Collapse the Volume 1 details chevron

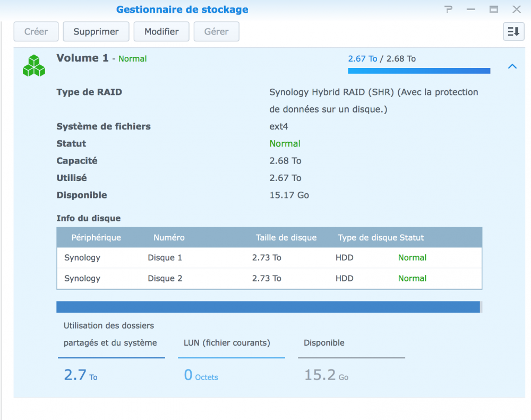512,66
